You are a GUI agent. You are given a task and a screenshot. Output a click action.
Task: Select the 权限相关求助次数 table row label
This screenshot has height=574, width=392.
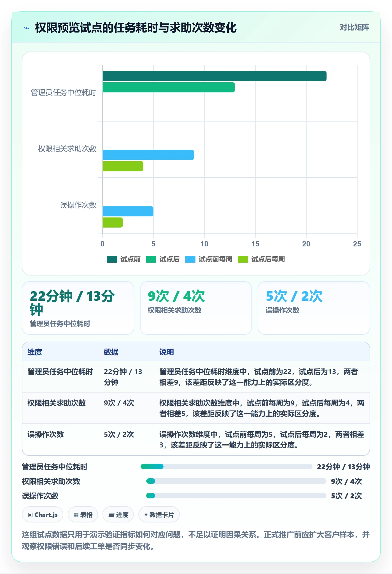(x=57, y=403)
